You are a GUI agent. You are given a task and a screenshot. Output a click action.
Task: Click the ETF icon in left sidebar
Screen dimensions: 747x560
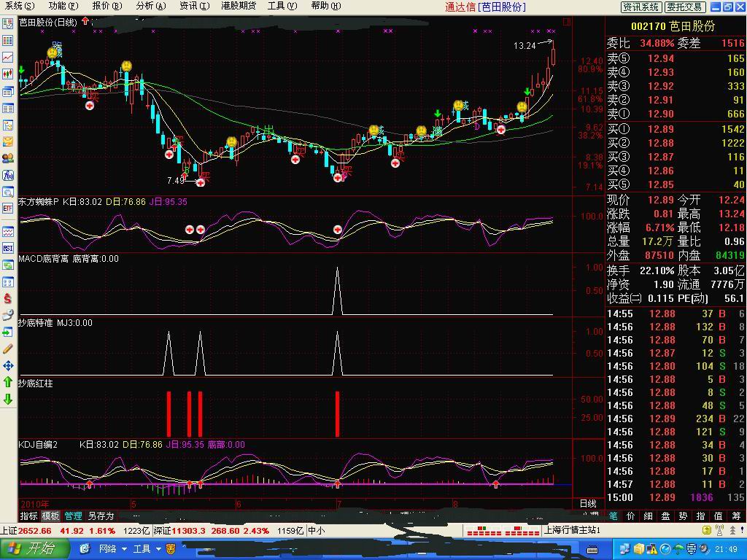(8, 209)
